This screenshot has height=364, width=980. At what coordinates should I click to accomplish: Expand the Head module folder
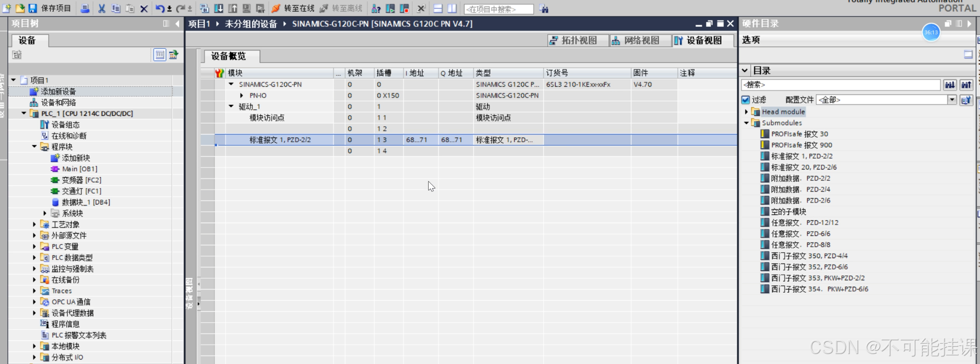[x=746, y=112]
